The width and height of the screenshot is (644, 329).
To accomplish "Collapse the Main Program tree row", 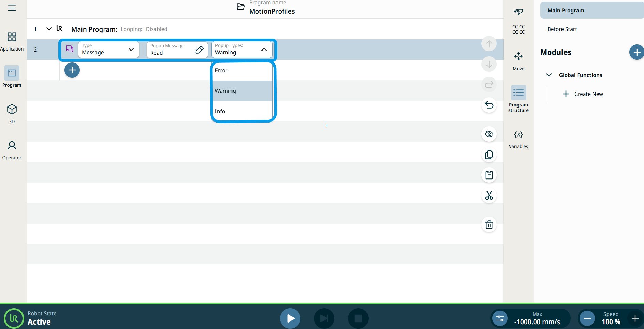I will [x=49, y=29].
